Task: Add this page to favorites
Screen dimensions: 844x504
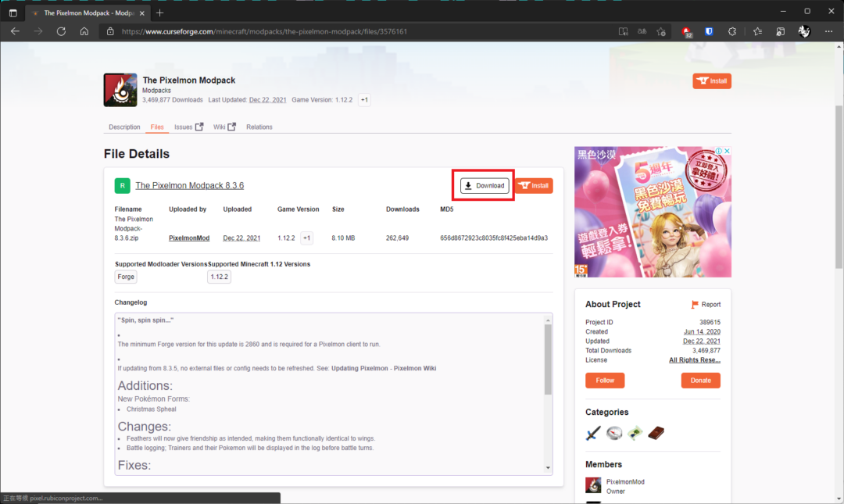Action: pos(661,31)
